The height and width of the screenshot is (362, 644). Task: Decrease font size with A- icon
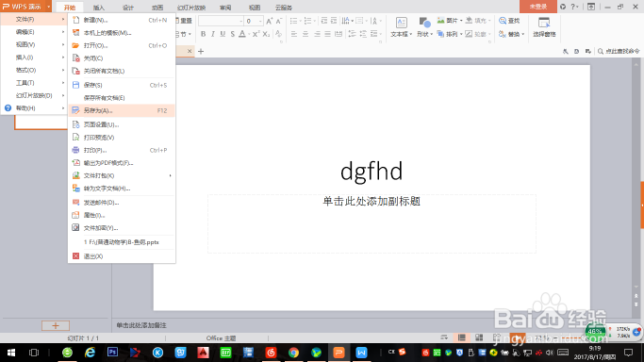pos(279,21)
